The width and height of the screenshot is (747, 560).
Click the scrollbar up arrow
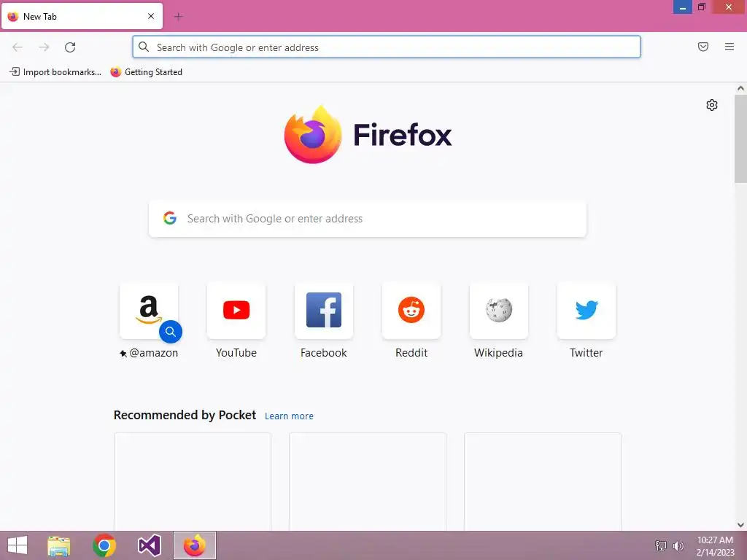click(x=740, y=88)
